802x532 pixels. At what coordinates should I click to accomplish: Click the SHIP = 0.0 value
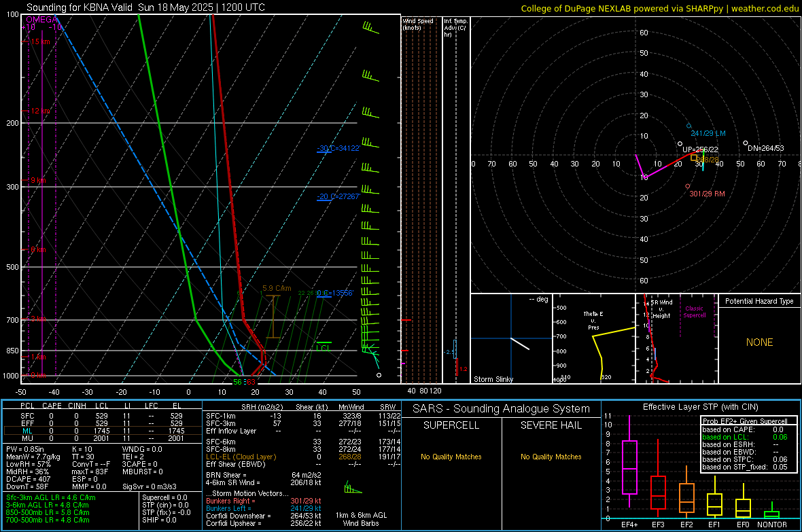(159, 520)
